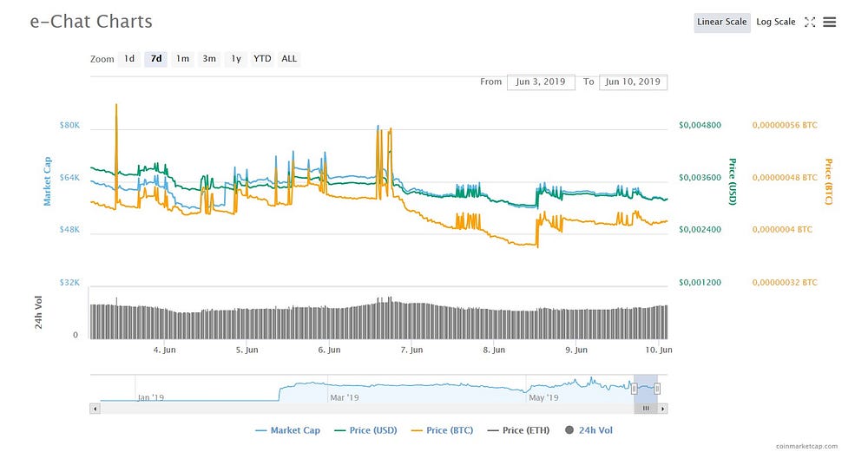Set zoom range to 7d
Screen dimensions: 868x465
click(x=156, y=59)
